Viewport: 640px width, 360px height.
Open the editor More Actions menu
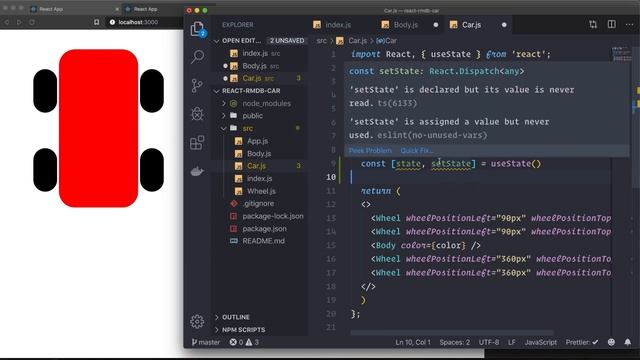[629, 24]
